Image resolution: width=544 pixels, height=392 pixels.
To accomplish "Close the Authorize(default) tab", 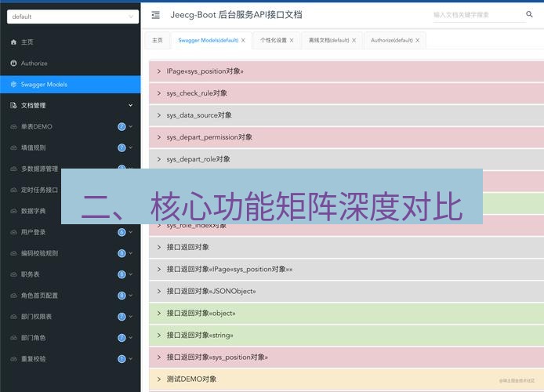I will pos(417,40).
